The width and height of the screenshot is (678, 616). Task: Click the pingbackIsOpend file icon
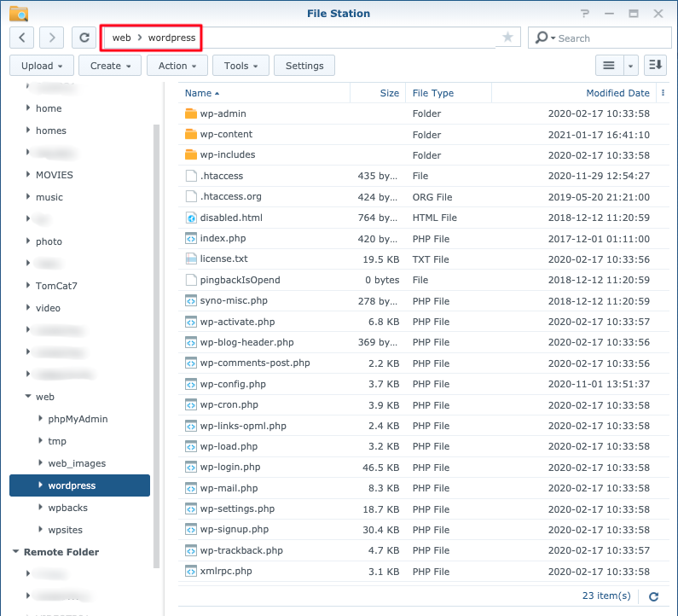pos(191,280)
